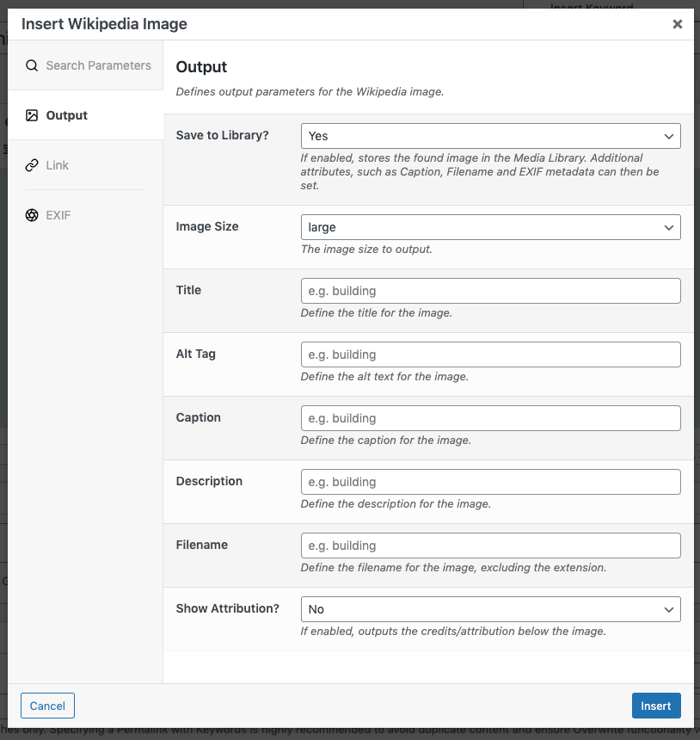Open the Image Size dropdown
The width and height of the screenshot is (700, 740).
pyautogui.click(x=490, y=227)
